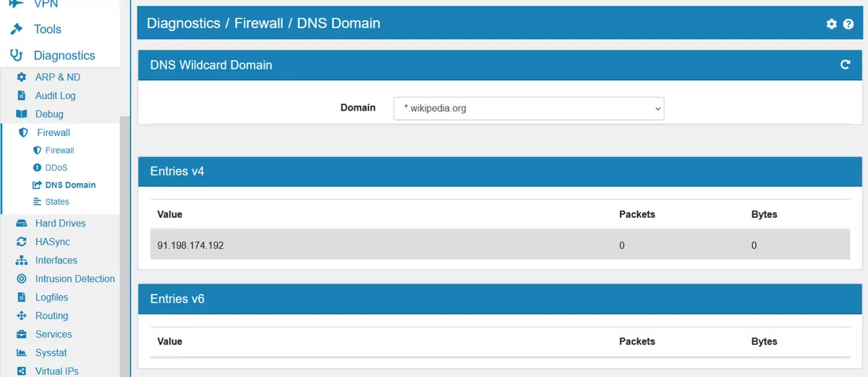Screen dimensions: 868x377
Task: Click the wrench icon beside Tools
Action: [x=16, y=30]
